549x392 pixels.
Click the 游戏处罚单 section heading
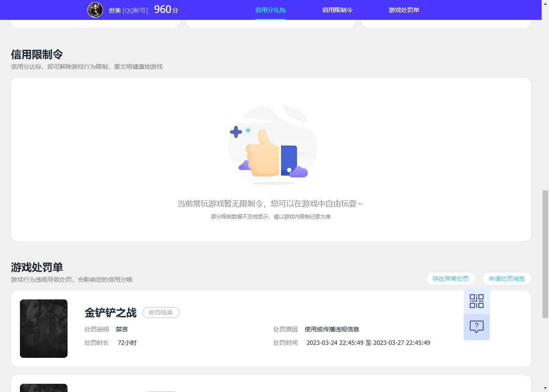37,267
